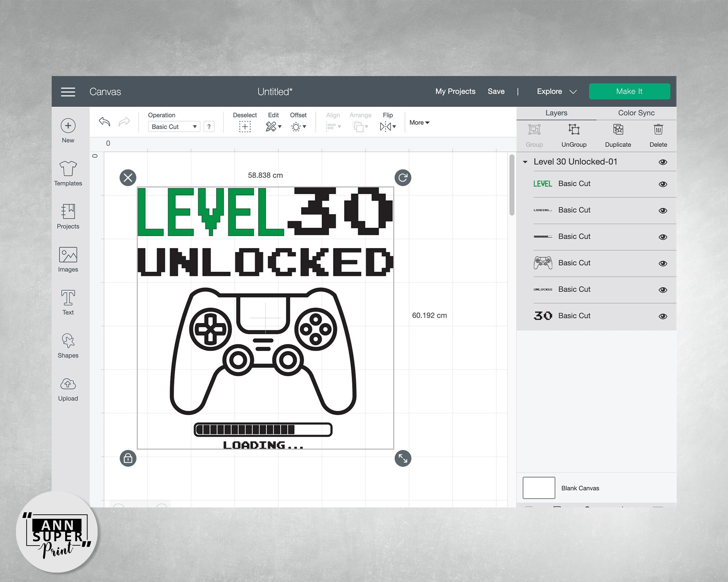Select the Text tool
Viewport: 728px width, 582px height.
coord(68,300)
